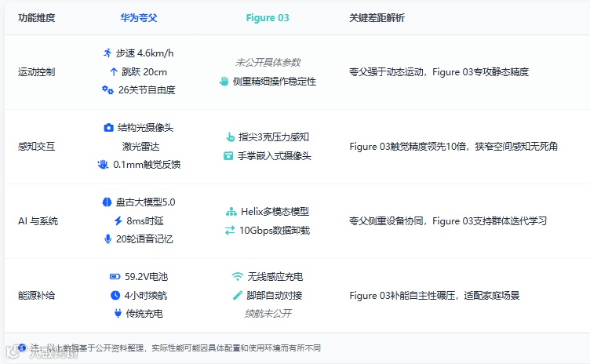
Task: Click the 盘古大模型5.0 text
Action: click(x=146, y=202)
